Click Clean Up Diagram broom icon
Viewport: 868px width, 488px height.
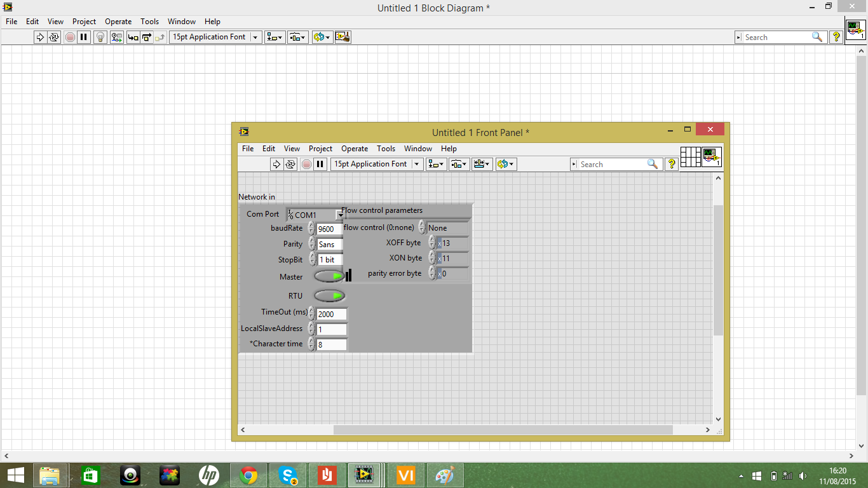pyautogui.click(x=343, y=37)
